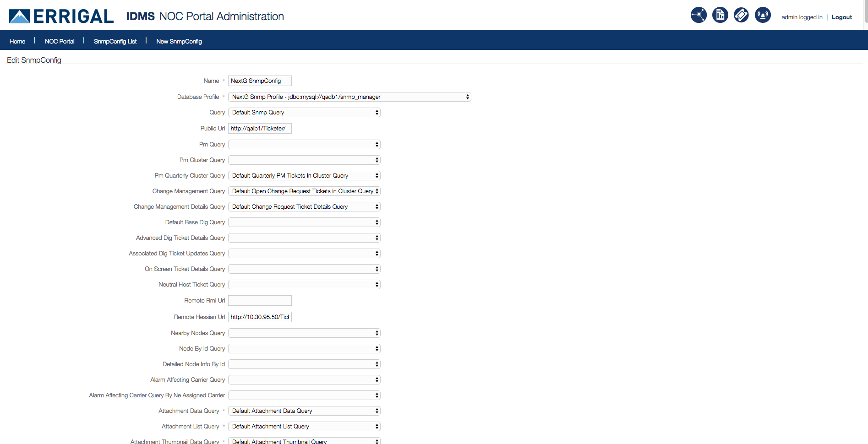The width and height of the screenshot is (868, 444).
Task: Open the NOC Portal menu item
Action: point(60,41)
